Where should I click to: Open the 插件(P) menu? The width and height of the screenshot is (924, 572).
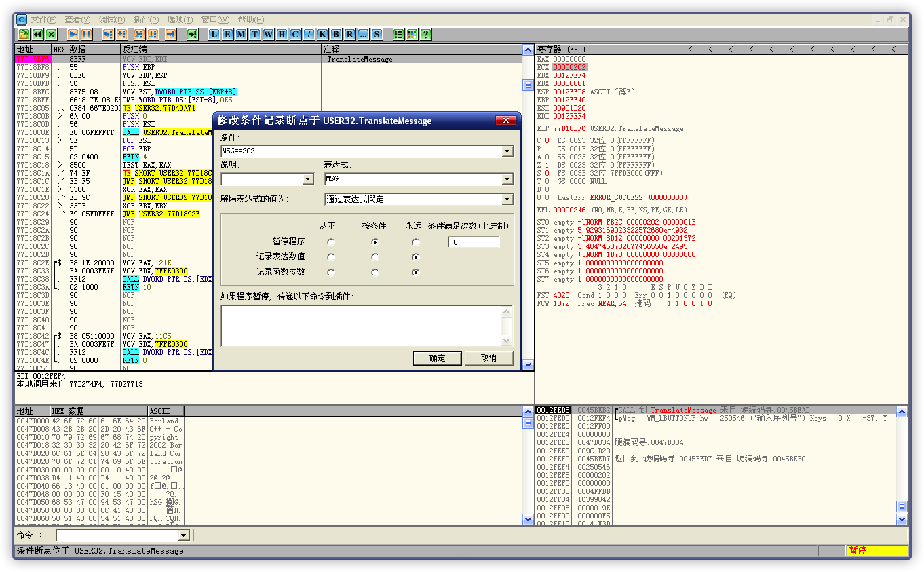[145, 20]
